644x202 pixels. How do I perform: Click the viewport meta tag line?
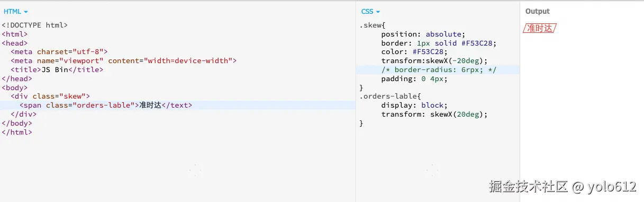tap(123, 61)
